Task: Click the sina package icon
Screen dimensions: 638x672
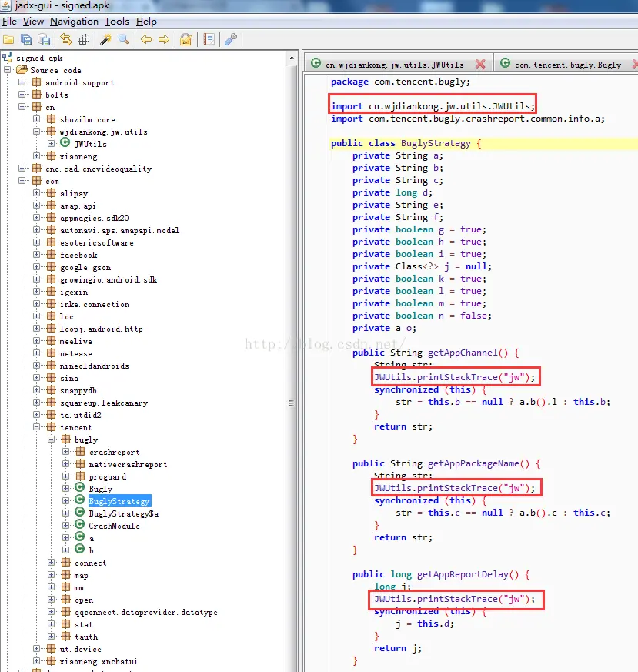Action: pyautogui.click(x=51, y=378)
